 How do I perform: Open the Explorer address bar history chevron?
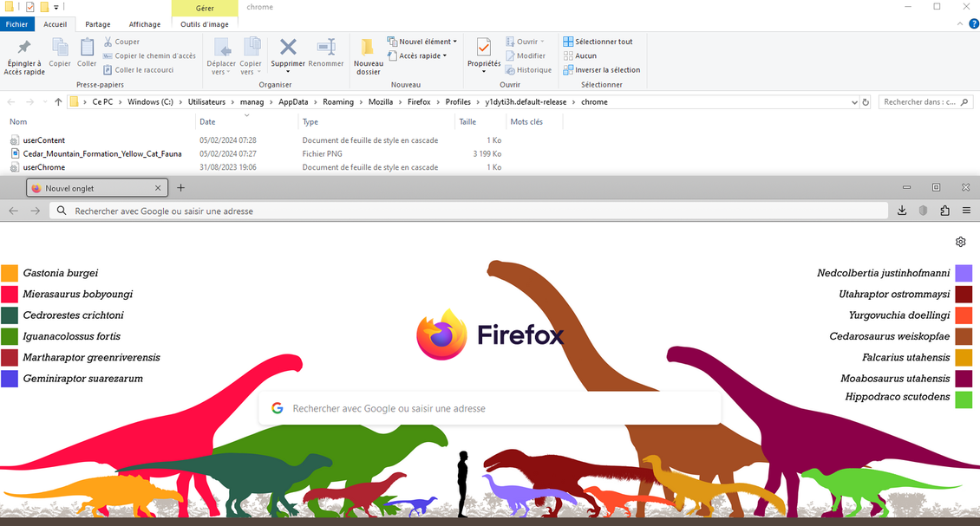pyautogui.click(x=854, y=102)
